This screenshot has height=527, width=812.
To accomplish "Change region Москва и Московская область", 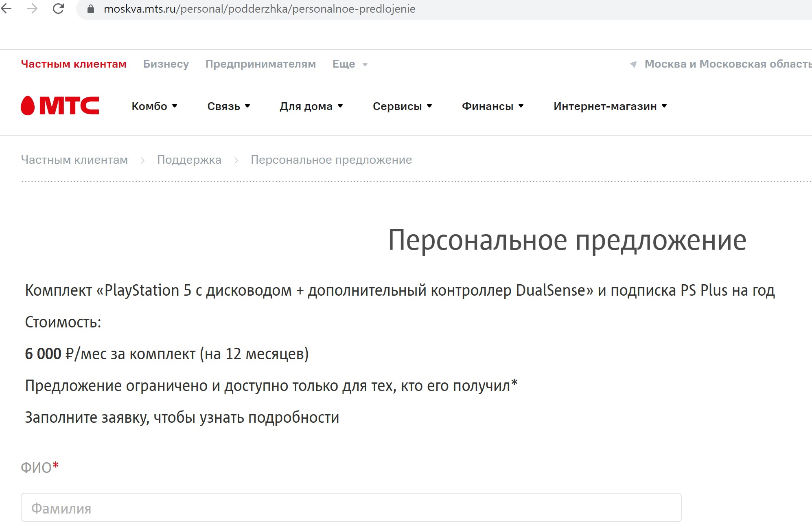I will pyautogui.click(x=728, y=64).
